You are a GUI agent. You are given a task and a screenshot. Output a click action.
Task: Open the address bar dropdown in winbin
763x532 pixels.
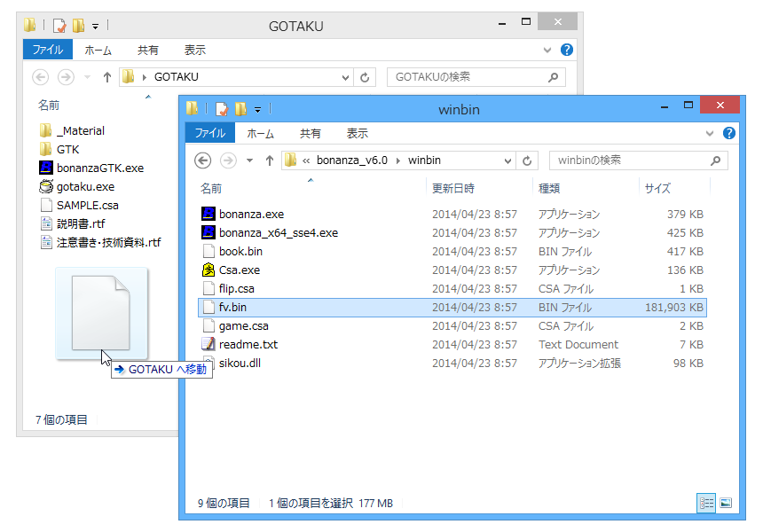coord(508,160)
